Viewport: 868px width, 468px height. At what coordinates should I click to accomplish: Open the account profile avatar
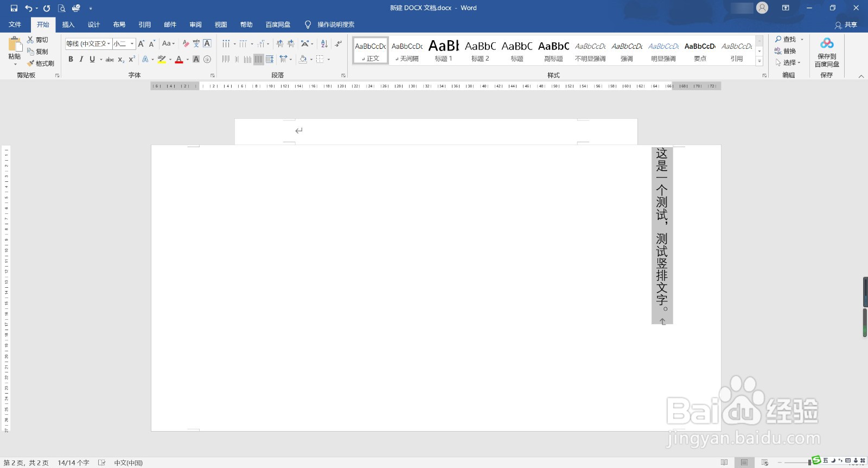click(x=762, y=8)
